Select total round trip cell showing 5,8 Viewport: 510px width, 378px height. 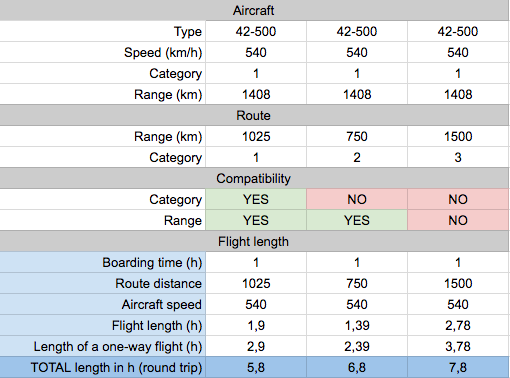(x=256, y=367)
